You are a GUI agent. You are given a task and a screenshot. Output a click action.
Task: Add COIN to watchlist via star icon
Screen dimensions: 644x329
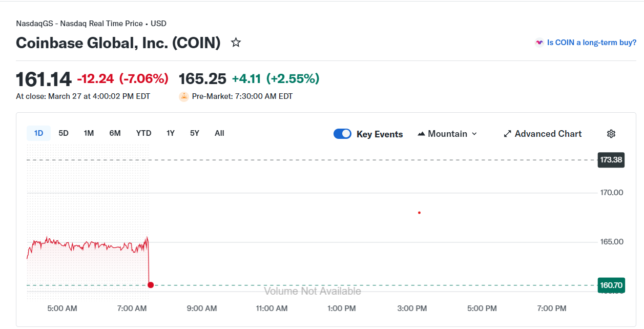(236, 43)
